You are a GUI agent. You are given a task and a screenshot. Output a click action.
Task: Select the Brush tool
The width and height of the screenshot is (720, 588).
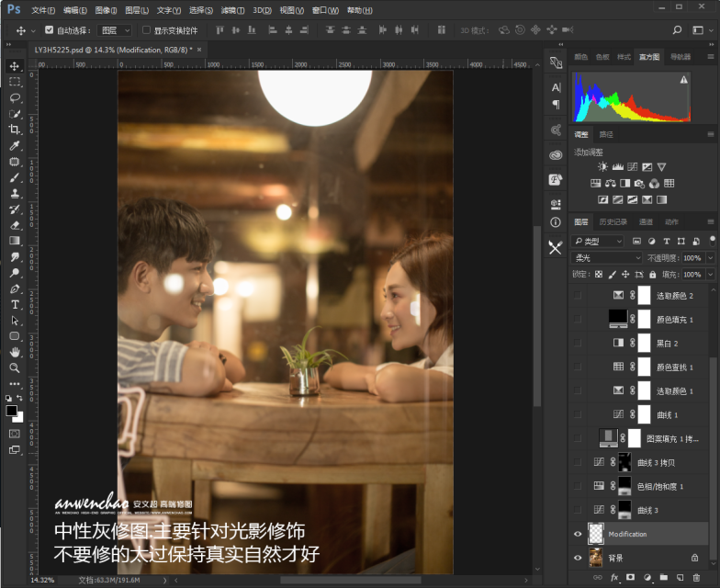click(x=15, y=177)
